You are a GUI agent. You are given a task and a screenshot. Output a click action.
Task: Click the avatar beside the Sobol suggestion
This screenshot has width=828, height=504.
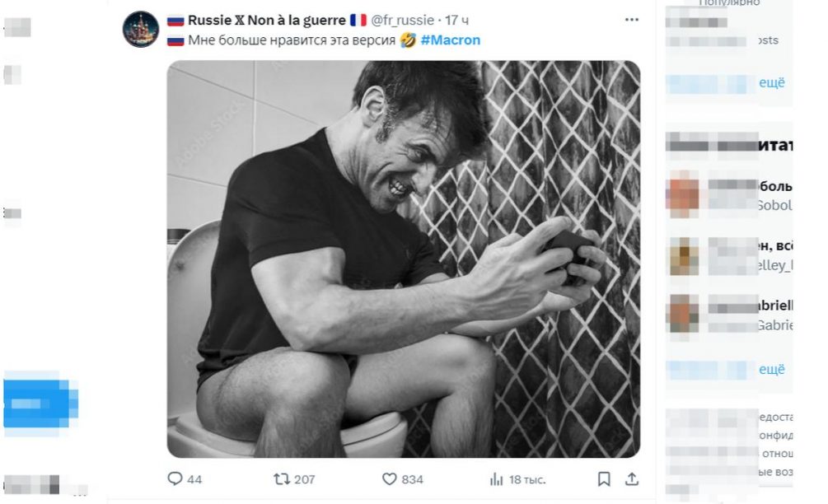click(683, 195)
